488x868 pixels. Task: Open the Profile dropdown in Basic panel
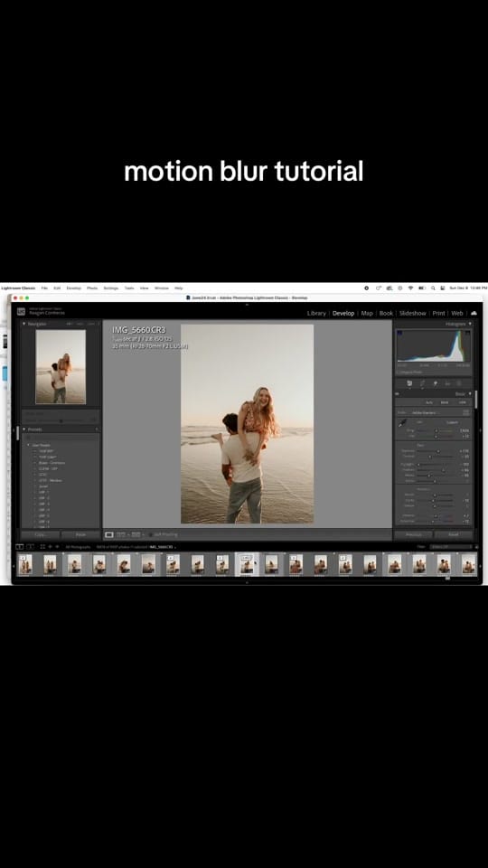(x=426, y=412)
